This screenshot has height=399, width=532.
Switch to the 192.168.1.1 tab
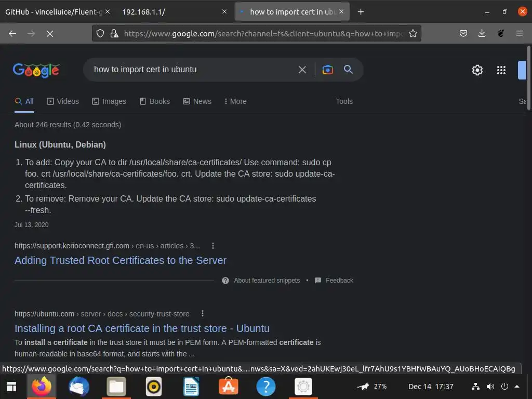(170, 12)
